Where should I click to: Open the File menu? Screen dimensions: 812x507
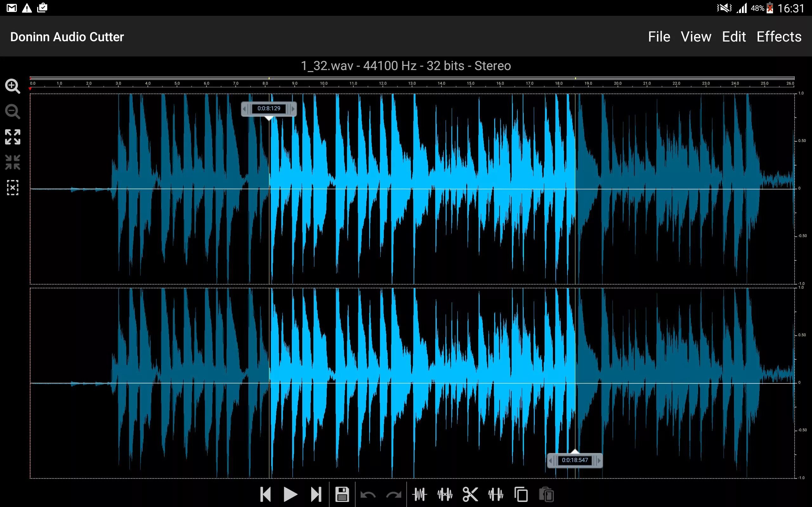[x=659, y=36]
